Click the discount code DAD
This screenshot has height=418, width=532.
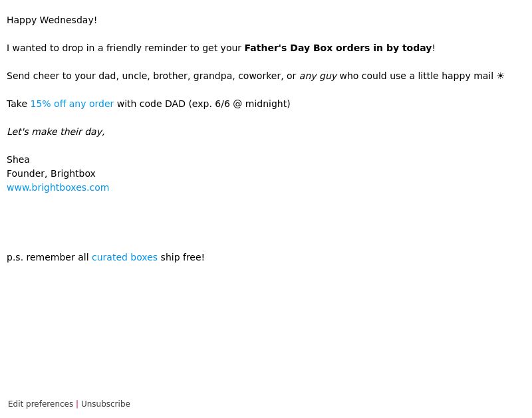[175, 104]
